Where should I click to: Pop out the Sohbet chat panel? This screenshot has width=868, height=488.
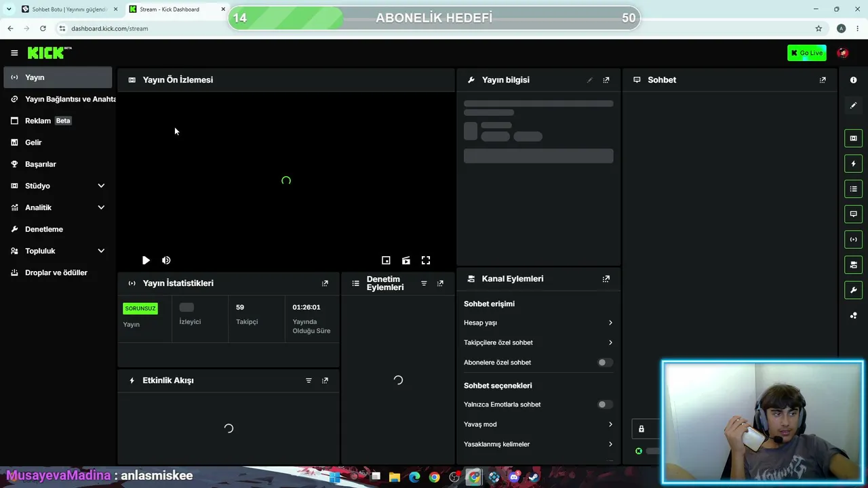click(823, 80)
